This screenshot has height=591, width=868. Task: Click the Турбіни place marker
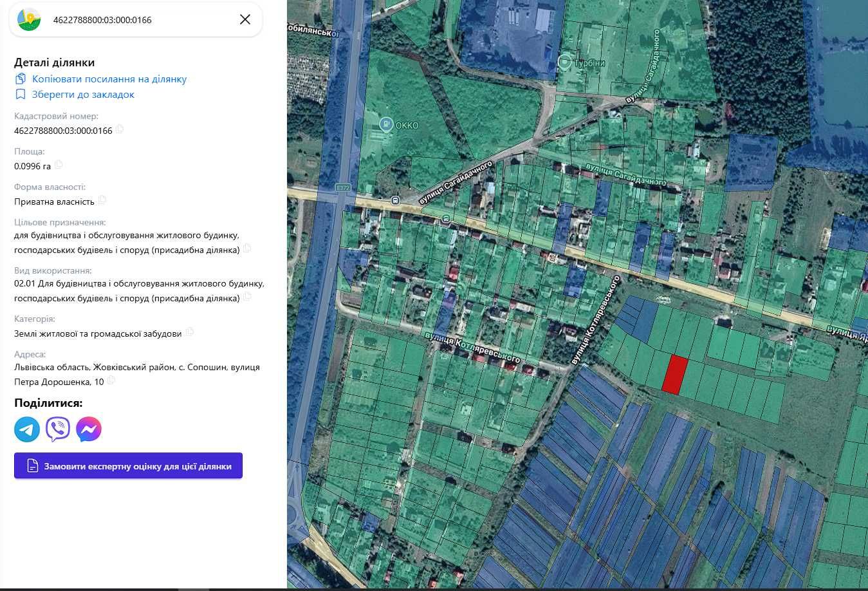pos(564,62)
